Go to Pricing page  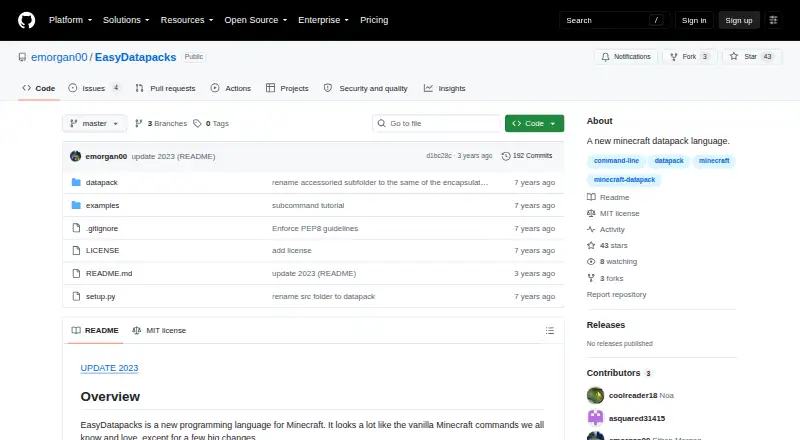tap(374, 20)
